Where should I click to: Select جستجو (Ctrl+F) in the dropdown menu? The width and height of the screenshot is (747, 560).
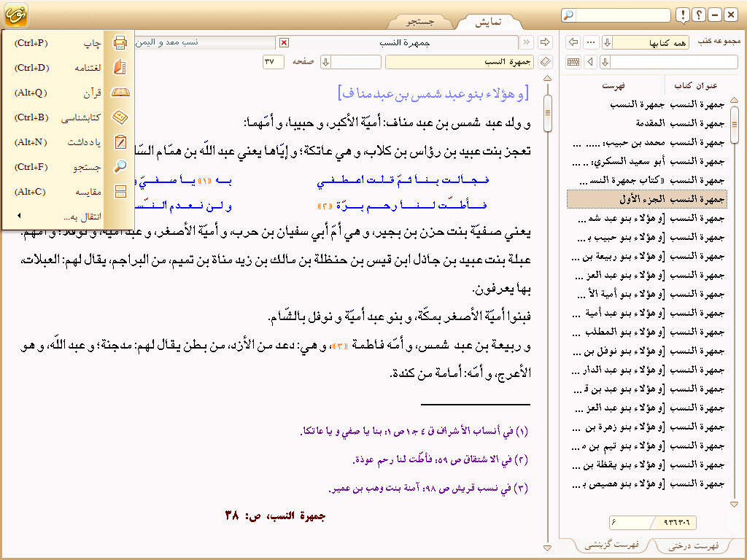[68, 167]
